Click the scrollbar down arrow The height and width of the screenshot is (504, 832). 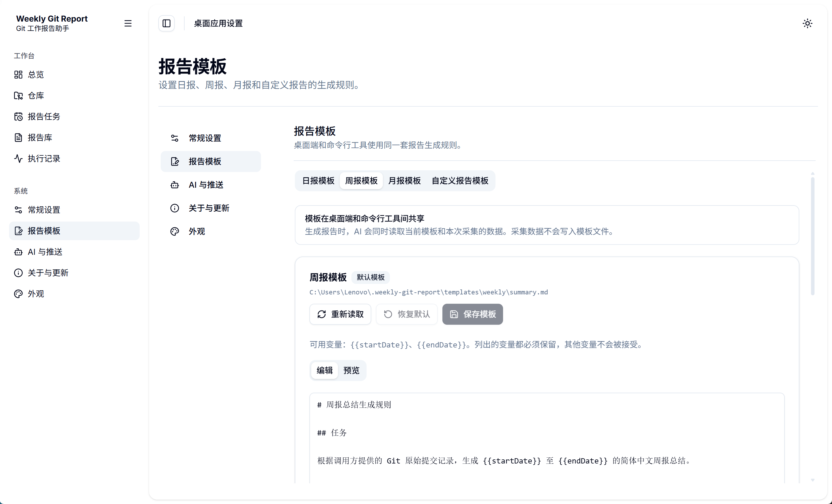pyautogui.click(x=812, y=480)
